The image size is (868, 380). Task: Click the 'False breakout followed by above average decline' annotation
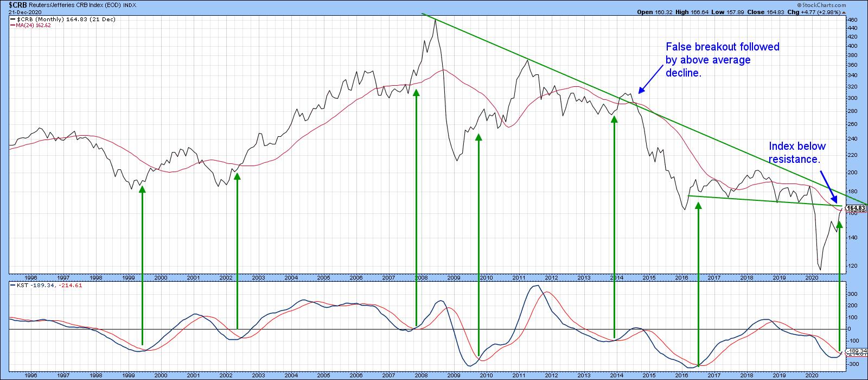pyautogui.click(x=722, y=60)
